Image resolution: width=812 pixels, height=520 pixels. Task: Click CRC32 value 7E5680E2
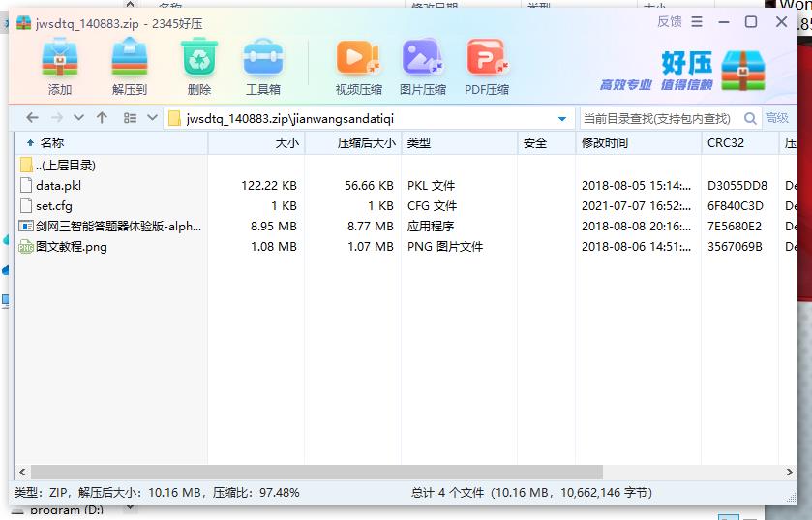[x=735, y=227]
